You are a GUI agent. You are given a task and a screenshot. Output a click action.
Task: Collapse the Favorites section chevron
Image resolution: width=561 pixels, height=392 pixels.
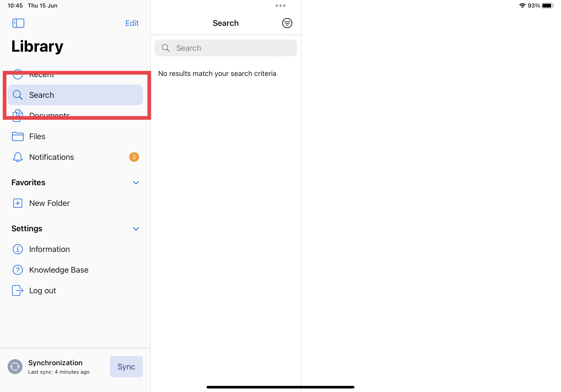[x=136, y=183]
